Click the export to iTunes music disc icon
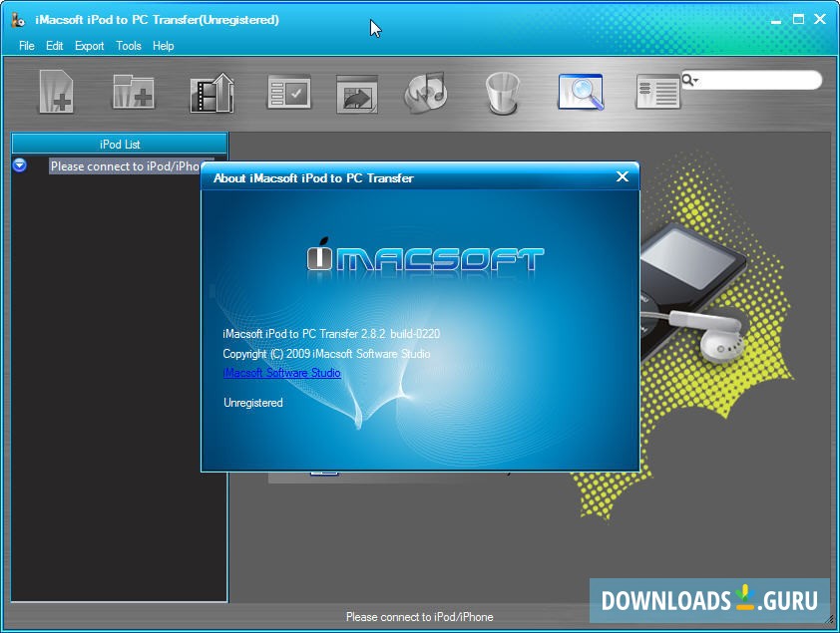Viewport: 840px width, 633px height. [426, 93]
